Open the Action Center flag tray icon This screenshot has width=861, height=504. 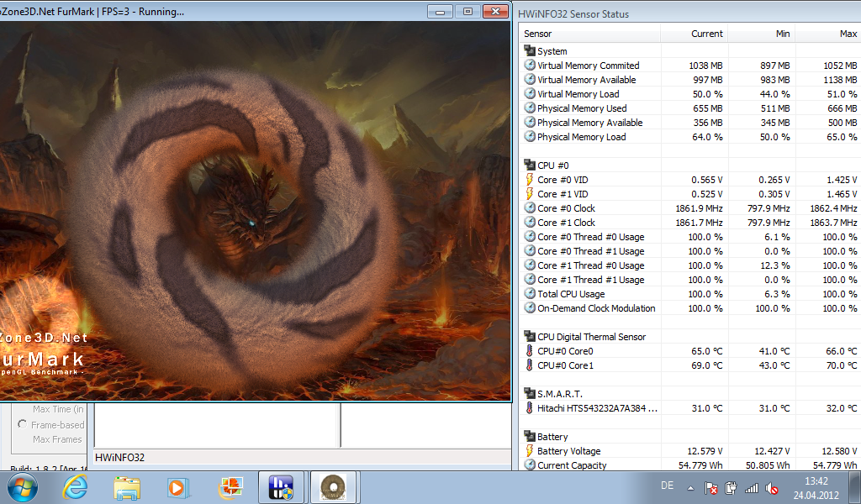pyautogui.click(x=710, y=488)
